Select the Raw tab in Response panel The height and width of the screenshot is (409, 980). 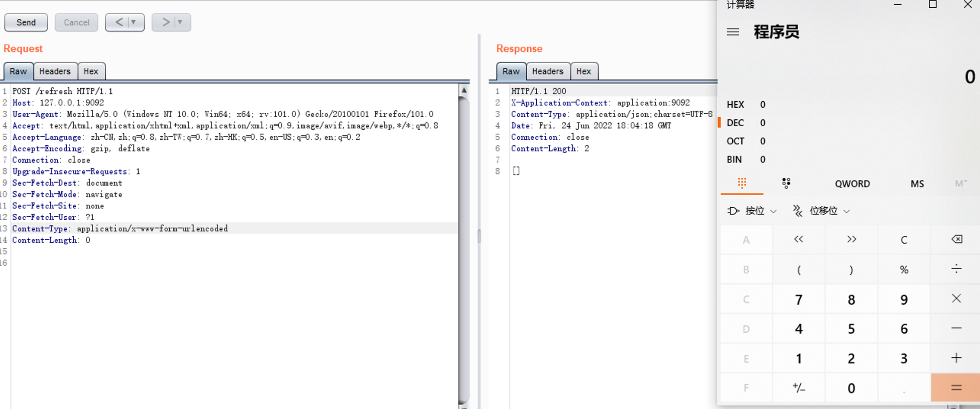511,72
